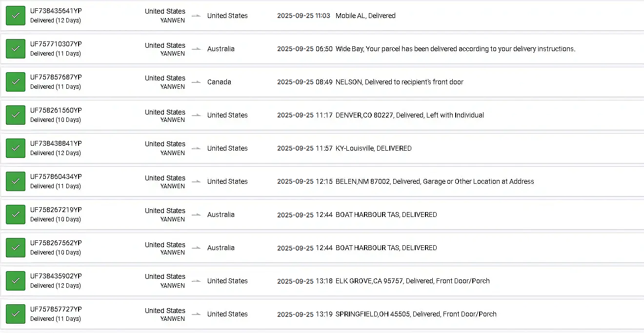
Task: Click green delivered icon beside UF757710307YP
Action: (x=16, y=49)
